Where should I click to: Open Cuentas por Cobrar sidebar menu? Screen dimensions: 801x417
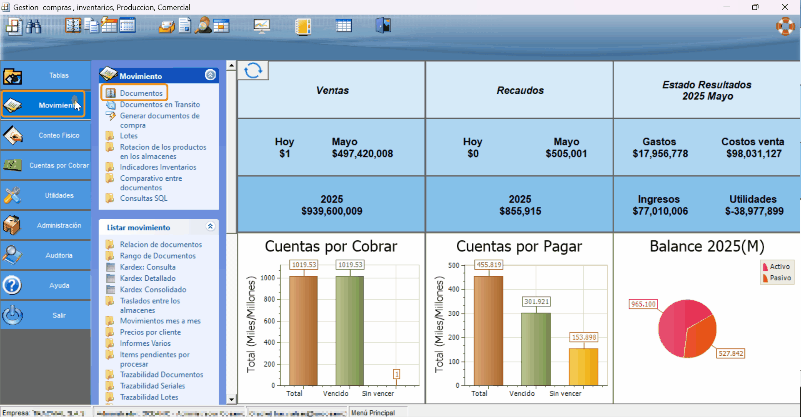coord(44,165)
